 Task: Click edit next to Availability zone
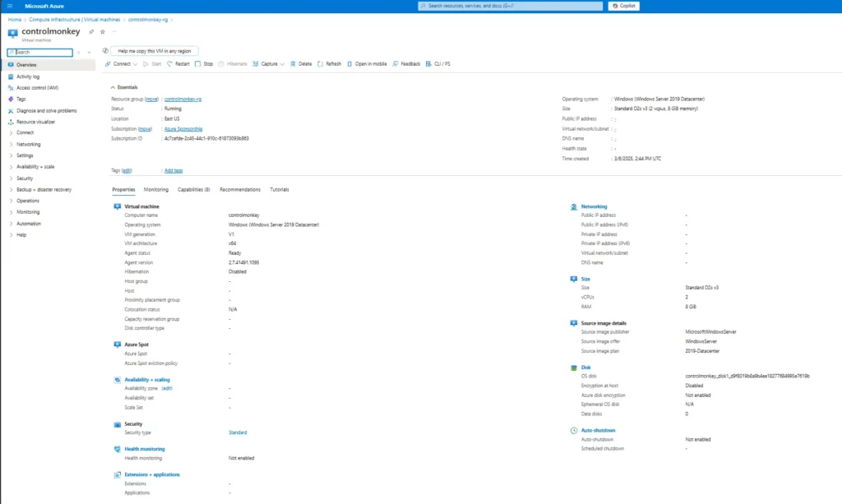click(167, 389)
